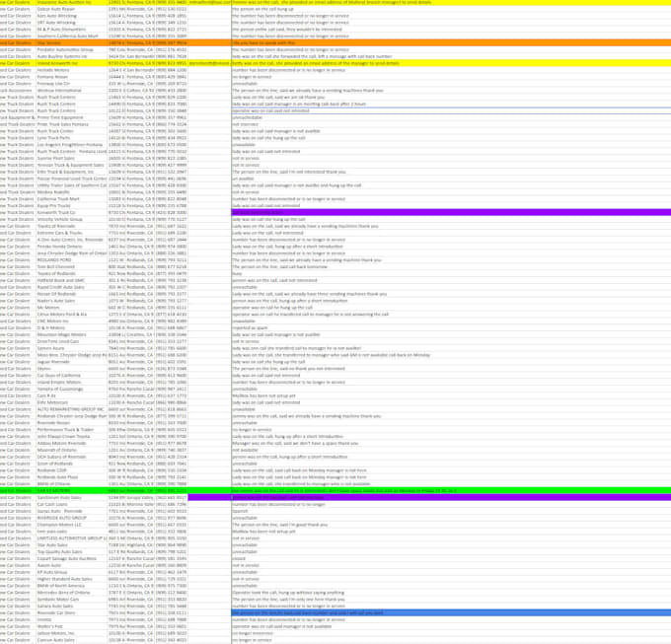This screenshot has width=671, height=644.
Task: Select the 'Spanish' note cell
Action: pos(451,511)
